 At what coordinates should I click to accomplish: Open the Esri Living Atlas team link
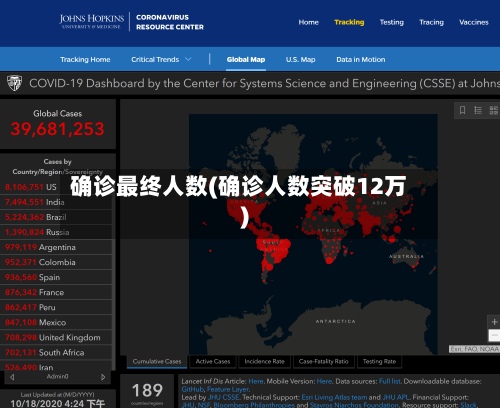tap(334, 397)
